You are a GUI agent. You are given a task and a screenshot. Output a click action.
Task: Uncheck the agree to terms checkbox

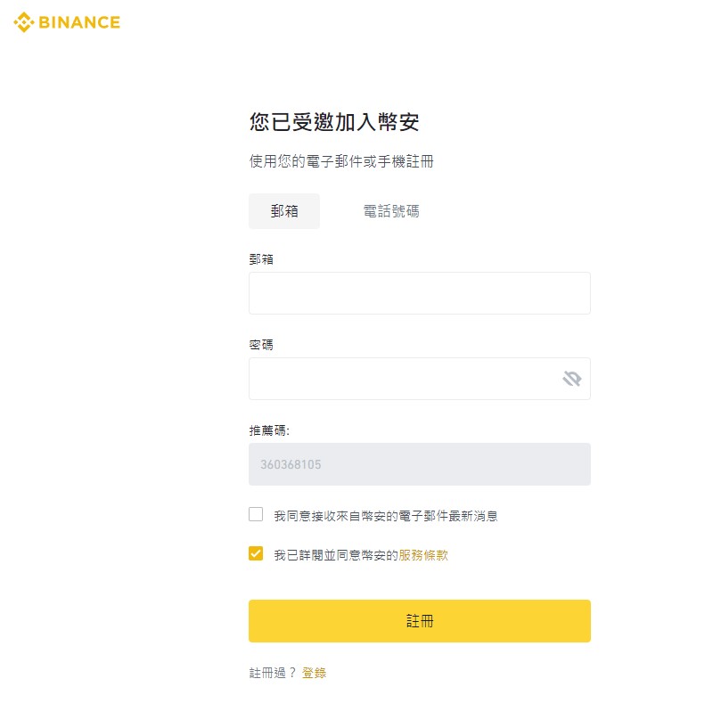click(x=256, y=553)
